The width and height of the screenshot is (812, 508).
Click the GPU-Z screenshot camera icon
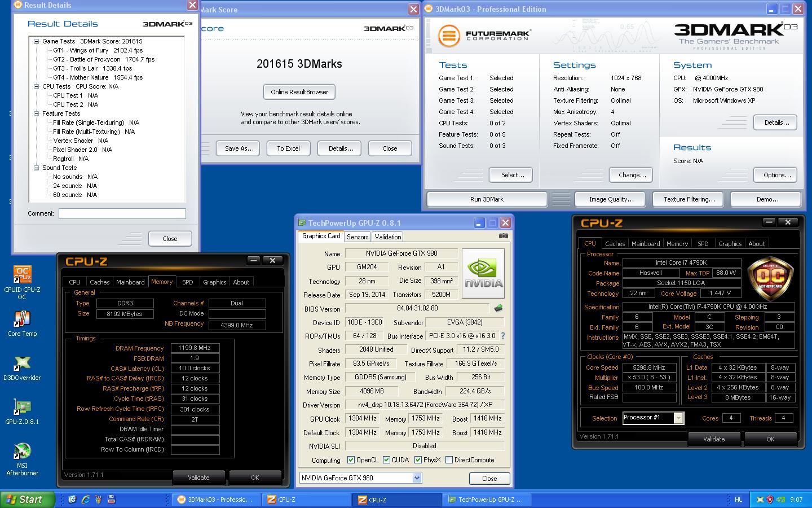pyautogui.click(x=503, y=236)
